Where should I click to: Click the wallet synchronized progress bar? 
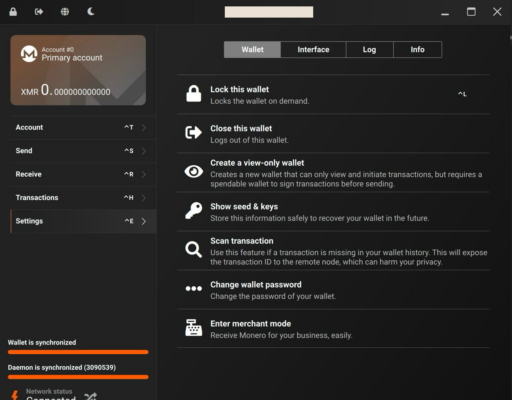point(78,352)
